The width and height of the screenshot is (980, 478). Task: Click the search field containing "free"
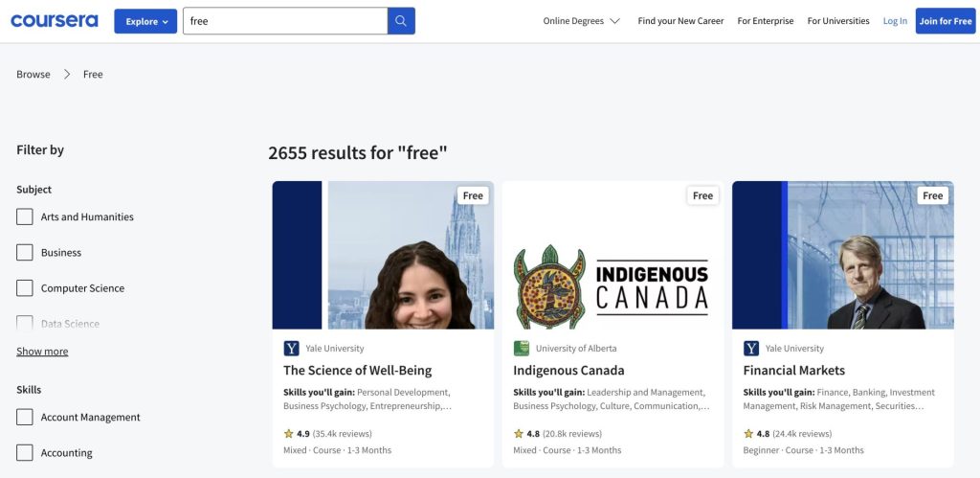tap(285, 21)
